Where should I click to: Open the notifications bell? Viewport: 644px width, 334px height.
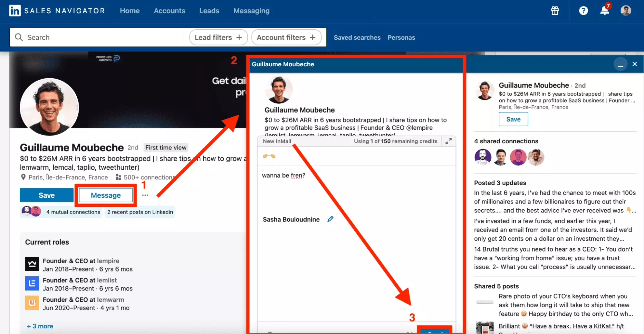pyautogui.click(x=604, y=11)
